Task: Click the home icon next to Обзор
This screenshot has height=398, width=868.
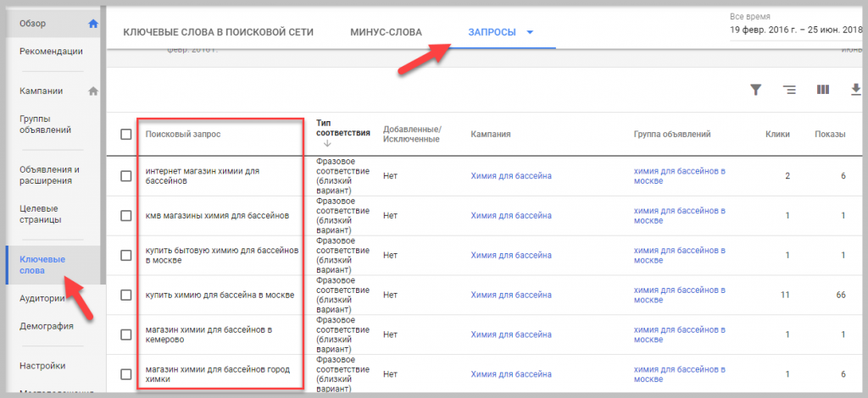Action: click(x=93, y=23)
